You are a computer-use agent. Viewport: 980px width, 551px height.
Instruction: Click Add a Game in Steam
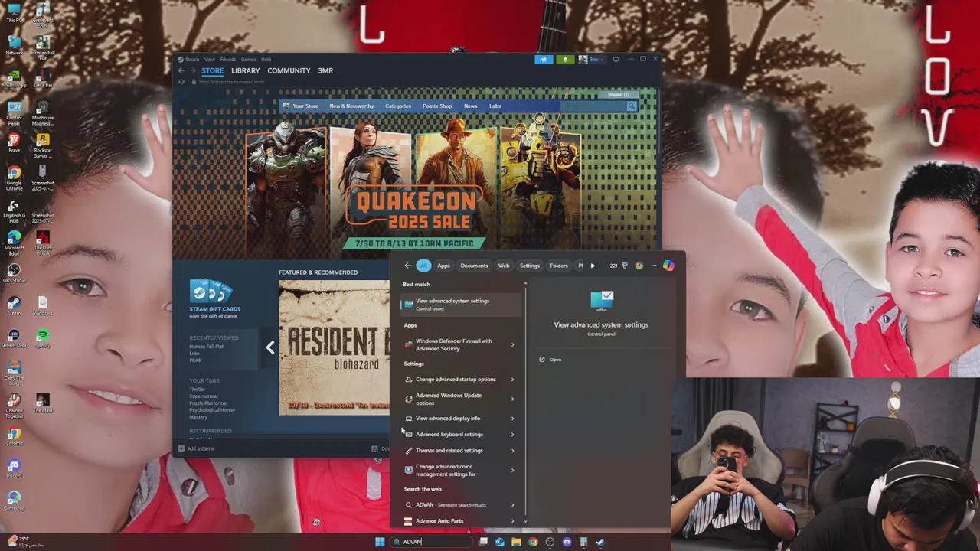pos(196,448)
